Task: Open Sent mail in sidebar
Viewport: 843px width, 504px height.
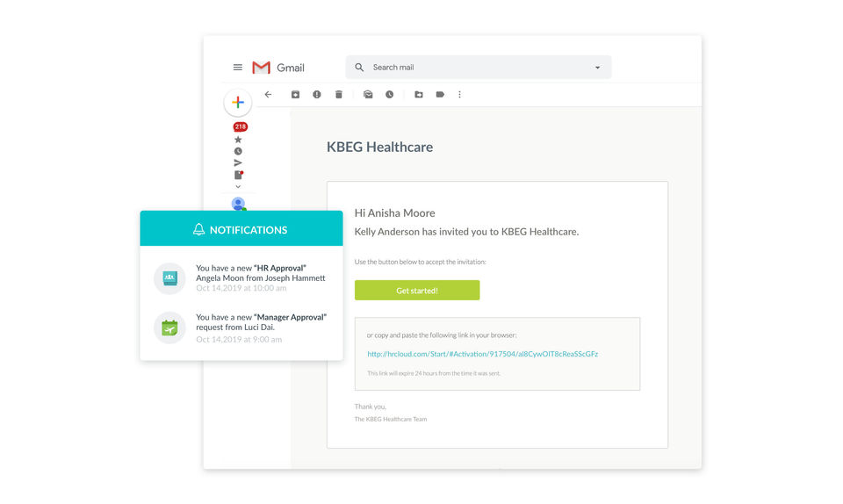Action: (x=238, y=162)
